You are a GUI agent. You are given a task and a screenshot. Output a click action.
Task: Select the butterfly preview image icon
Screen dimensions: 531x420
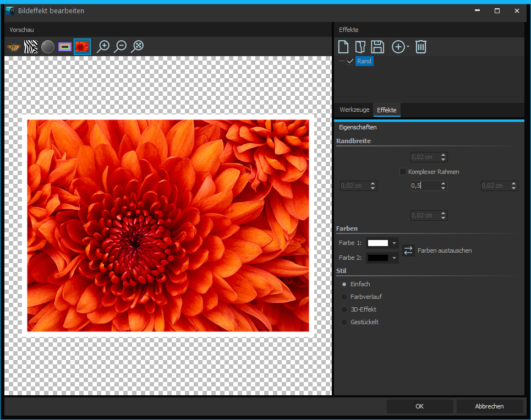pos(13,47)
